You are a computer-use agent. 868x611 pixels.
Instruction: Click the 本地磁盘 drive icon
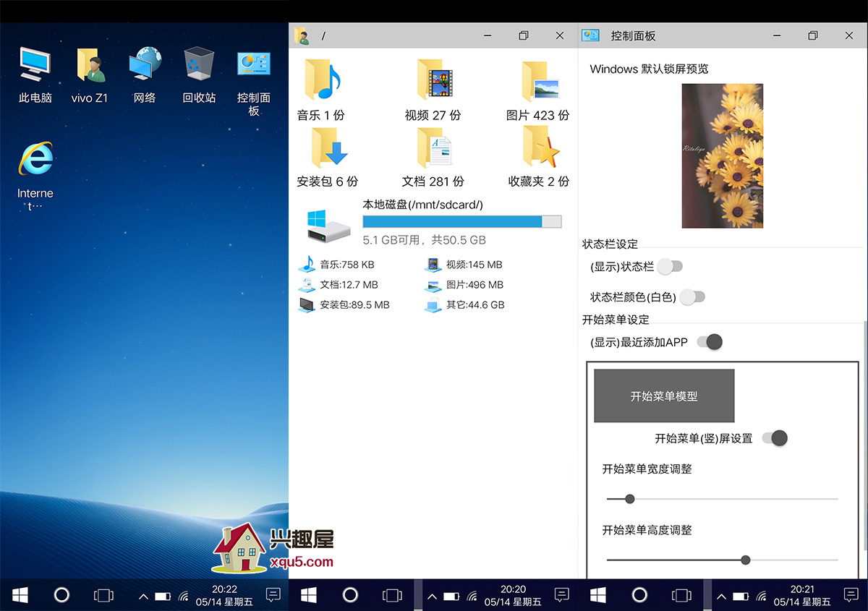(329, 227)
